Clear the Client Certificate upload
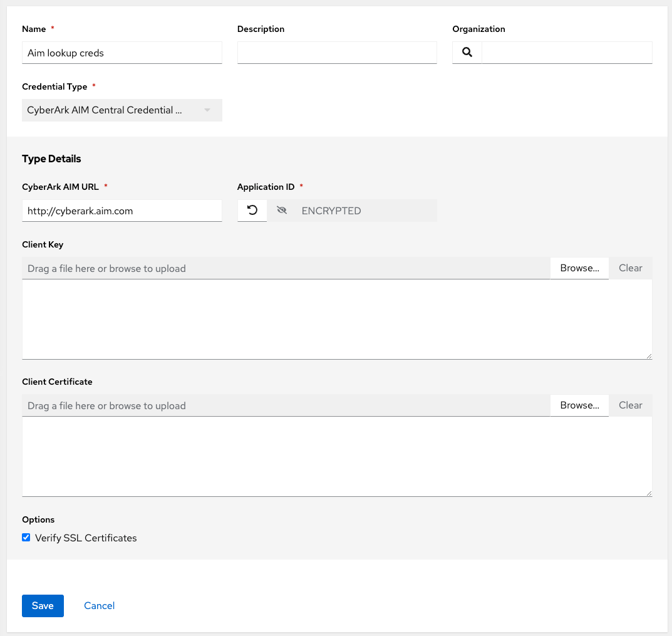This screenshot has width=672, height=636. pyautogui.click(x=630, y=405)
